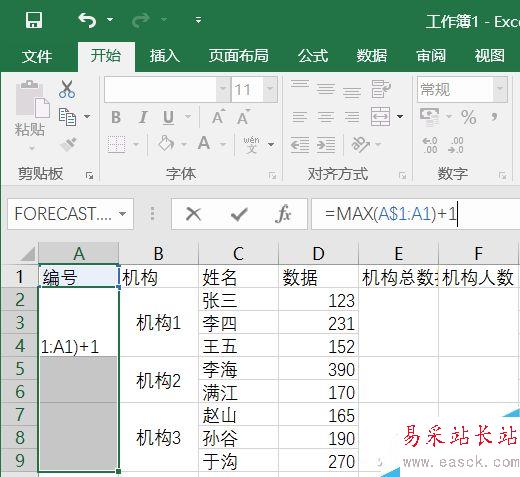This screenshot has width=520, height=477.
Task: Click the Undo arrow icon
Action: pyautogui.click(x=87, y=20)
